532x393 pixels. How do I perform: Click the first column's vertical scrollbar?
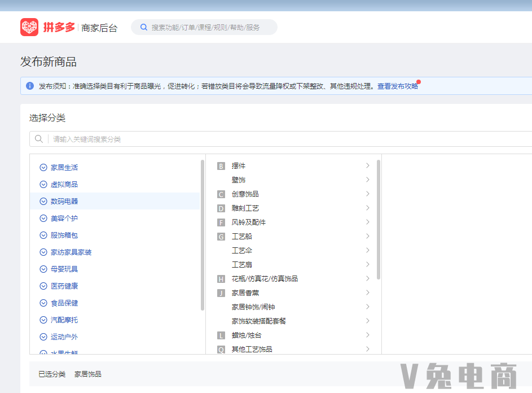pyautogui.click(x=203, y=234)
